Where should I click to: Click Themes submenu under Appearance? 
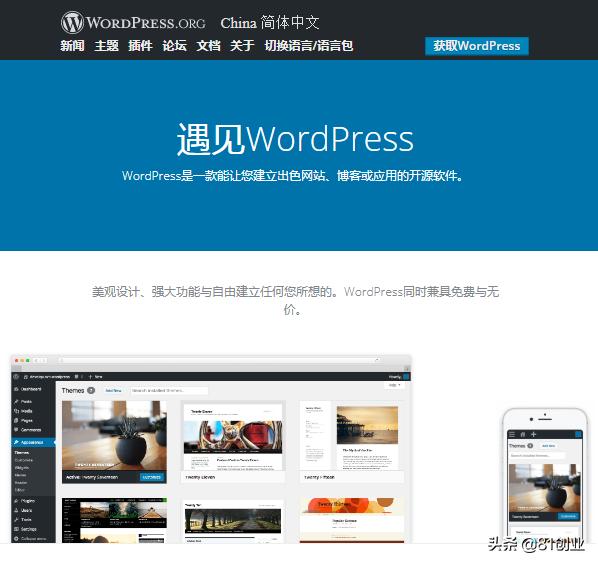[x=22, y=452]
